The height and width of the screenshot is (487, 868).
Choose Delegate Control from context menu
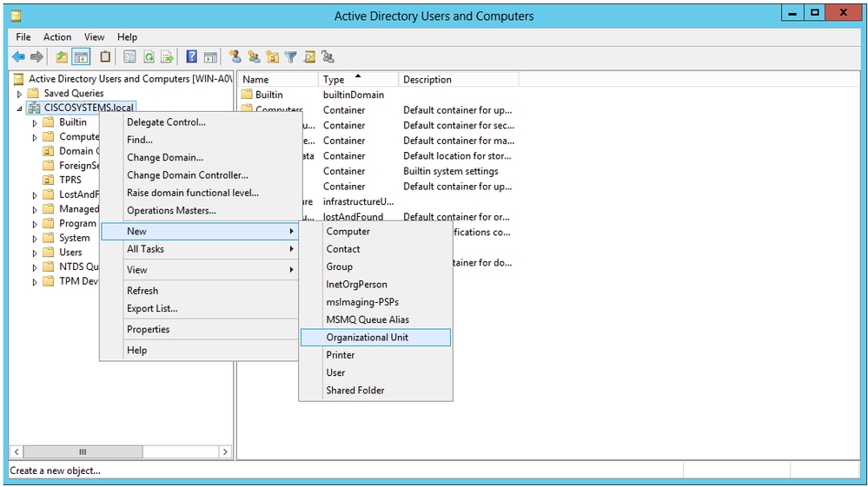click(x=166, y=122)
